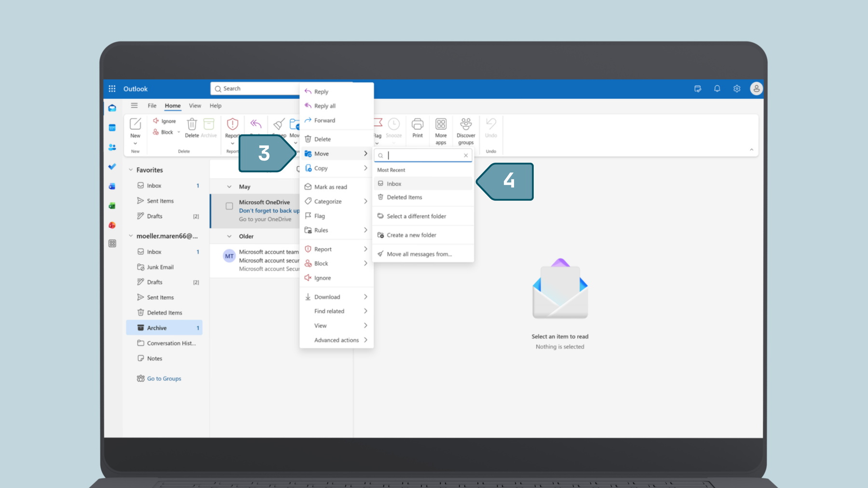Image resolution: width=868 pixels, height=488 pixels.
Task: Select Forward in context menu
Action: [x=337, y=120]
